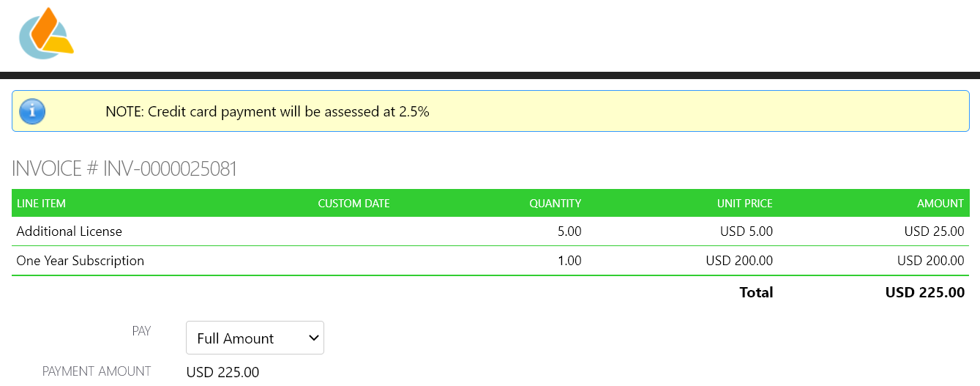This screenshot has width=980, height=386.
Task: Click the Custom Date column header
Action: pyautogui.click(x=354, y=203)
